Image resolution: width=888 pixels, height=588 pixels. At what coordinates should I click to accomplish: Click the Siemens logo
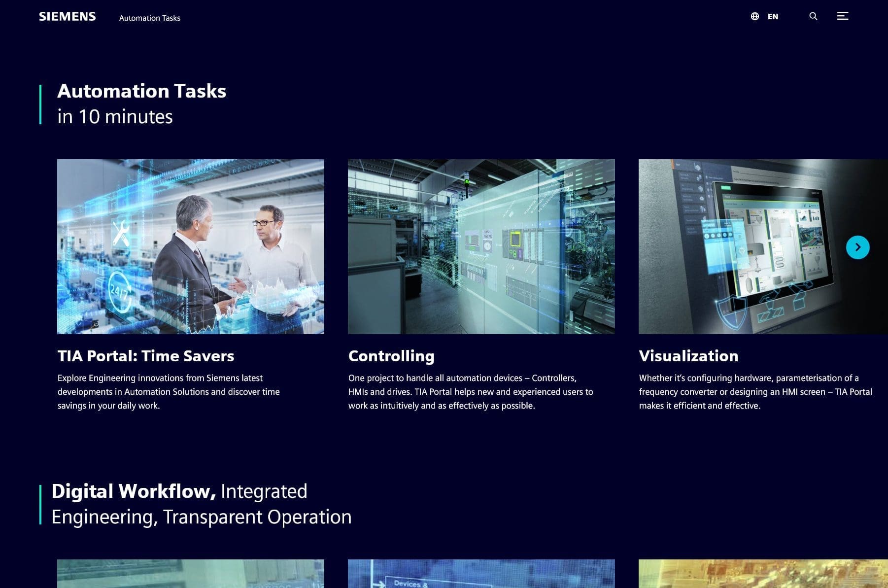[x=68, y=16]
